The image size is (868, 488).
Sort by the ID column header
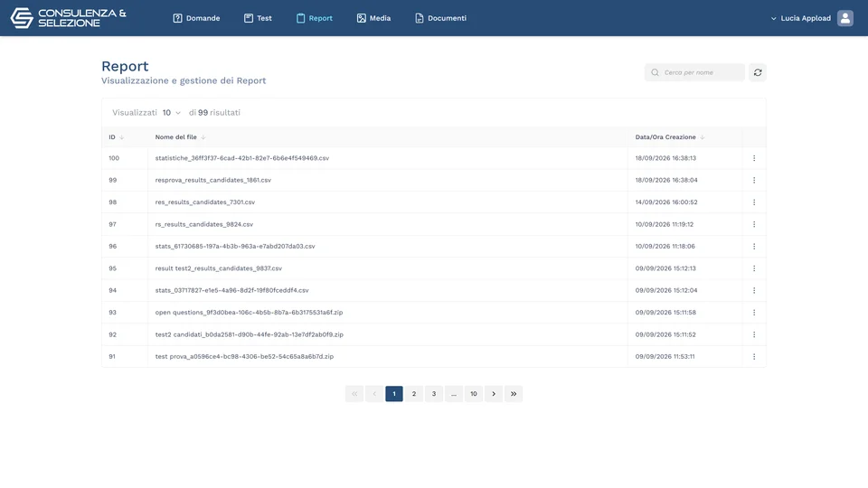117,137
